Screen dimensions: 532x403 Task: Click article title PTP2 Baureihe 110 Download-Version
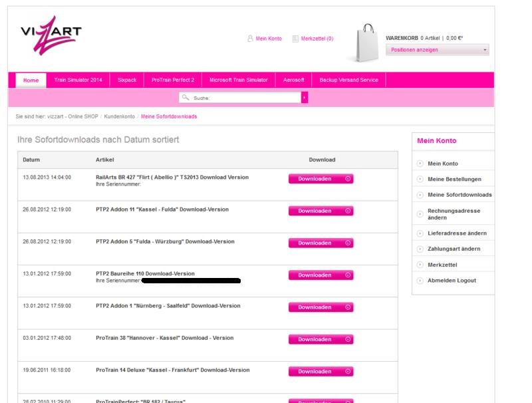[x=145, y=273]
